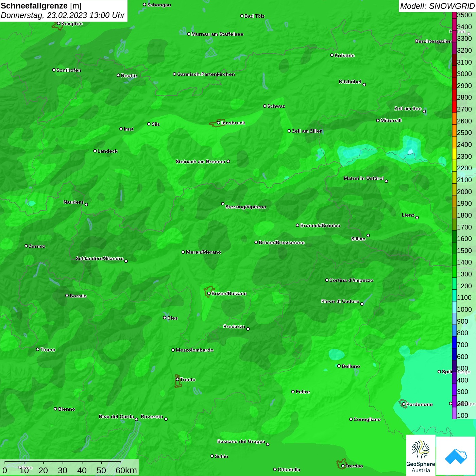Click the dark red 3100 legend swatch
Image resolution: width=476 pixels, height=476 pixels.
pyautogui.click(x=454, y=60)
